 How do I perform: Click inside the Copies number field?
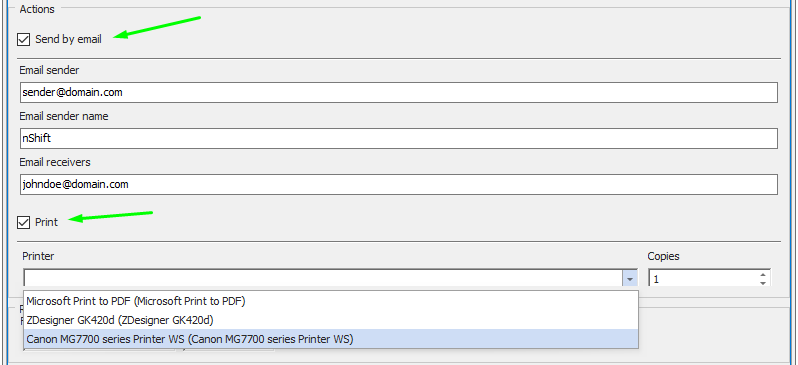(702, 279)
